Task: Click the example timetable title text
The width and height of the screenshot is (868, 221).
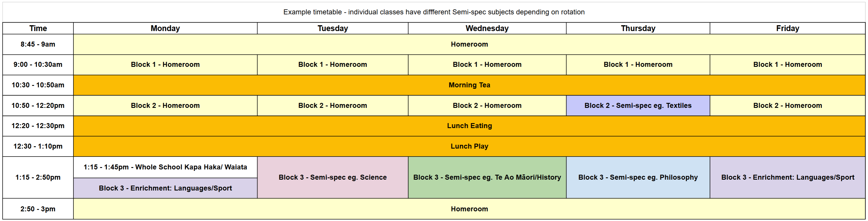Action: (x=434, y=12)
